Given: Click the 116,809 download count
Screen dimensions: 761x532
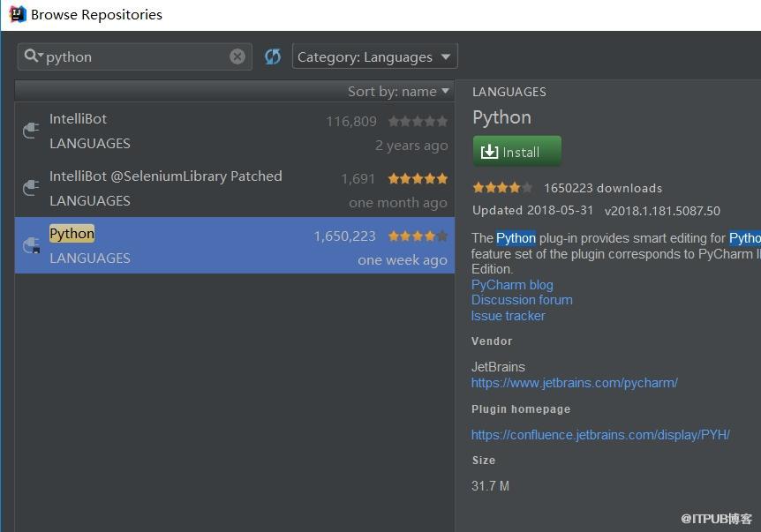Looking at the screenshot, I should coord(350,121).
